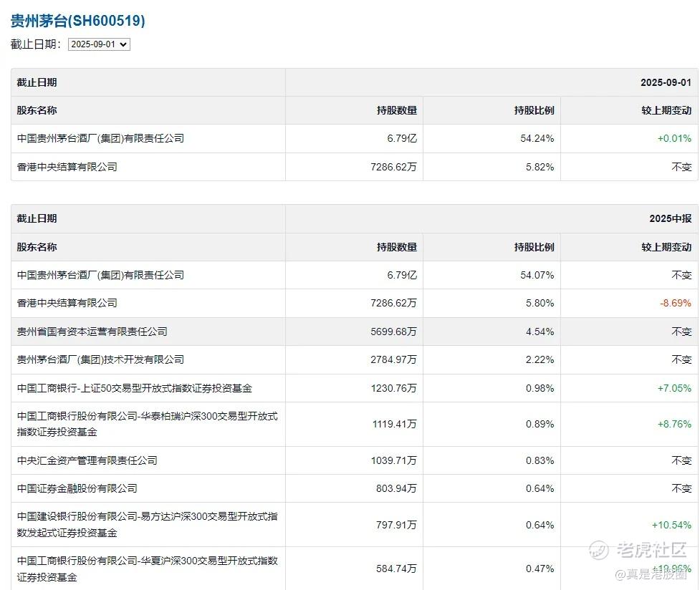The width and height of the screenshot is (700, 590).
Task: Select the 5.82% shareholding ratio cell
Action: (x=540, y=167)
